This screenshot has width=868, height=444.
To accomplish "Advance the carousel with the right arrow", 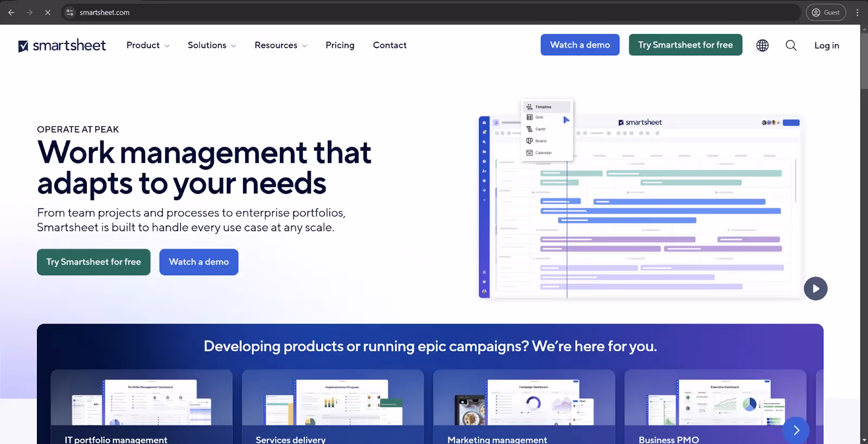I will [x=796, y=430].
